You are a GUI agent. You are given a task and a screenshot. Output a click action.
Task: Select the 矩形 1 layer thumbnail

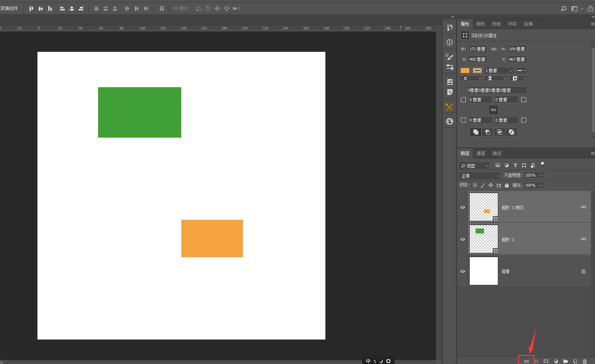(x=484, y=239)
